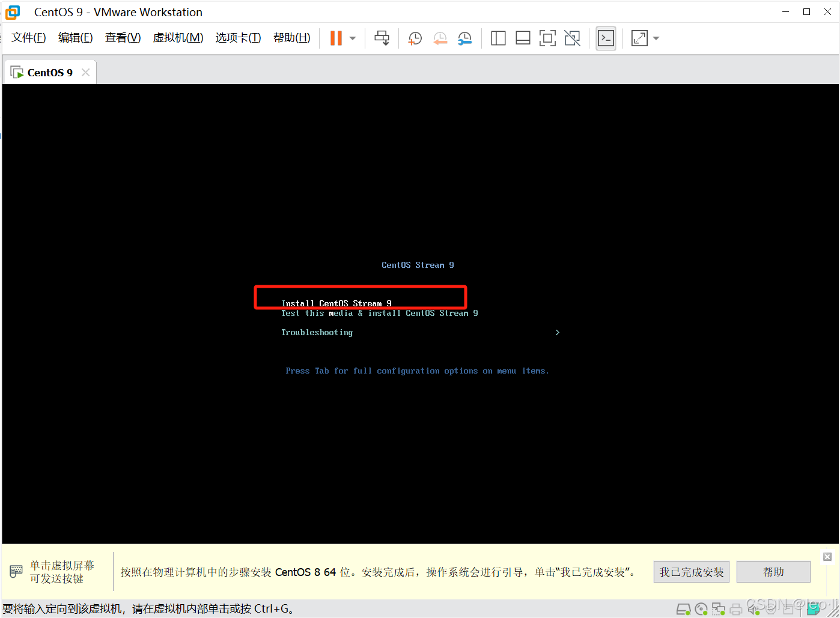Click the revert to snapshot icon
Viewport: 840px width, 618px height.
440,38
